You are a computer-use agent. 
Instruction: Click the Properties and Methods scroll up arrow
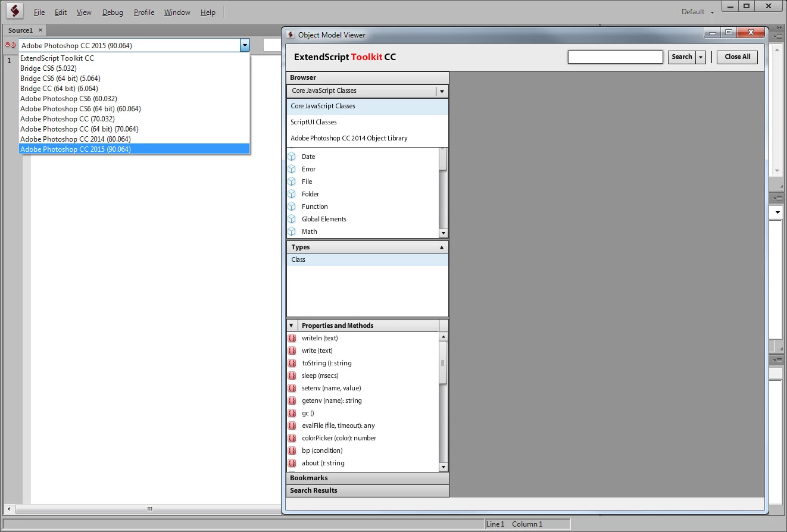[443, 337]
